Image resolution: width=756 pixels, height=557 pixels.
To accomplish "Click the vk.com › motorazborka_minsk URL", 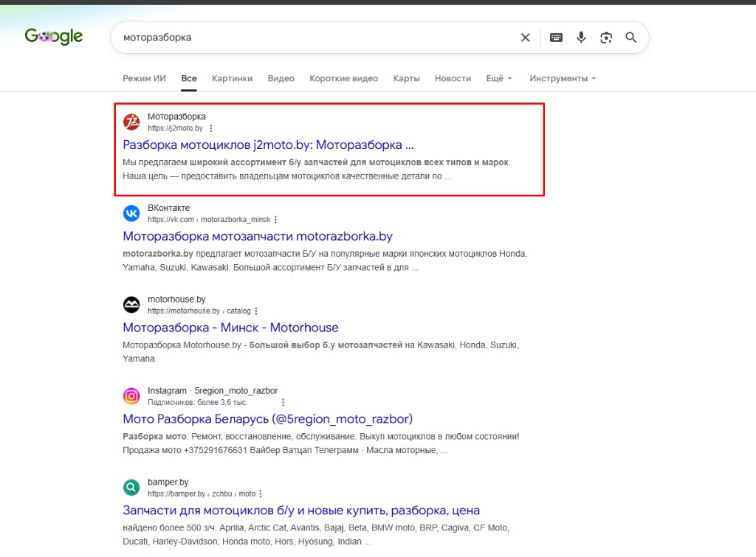I will (x=209, y=220).
